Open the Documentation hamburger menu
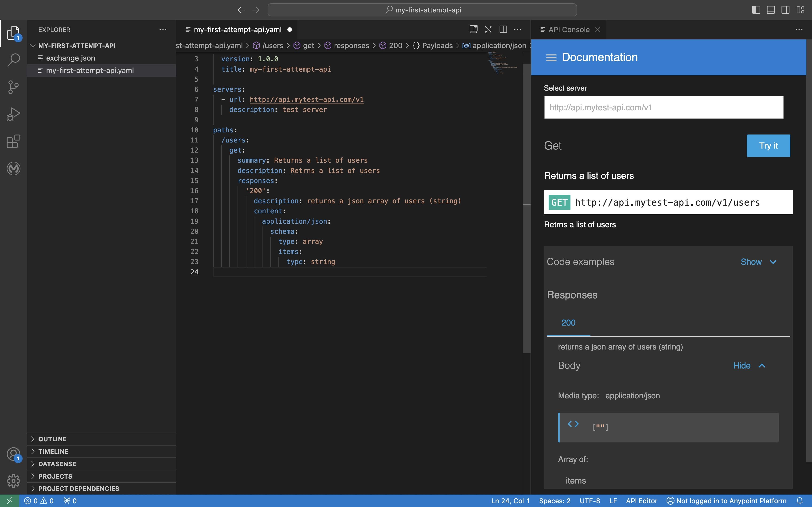Screen dimensions: 812x507 click(551, 58)
